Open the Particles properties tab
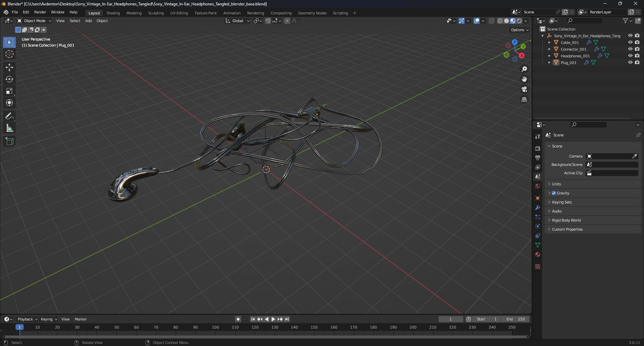644x346 pixels. (x=538, y=217)
